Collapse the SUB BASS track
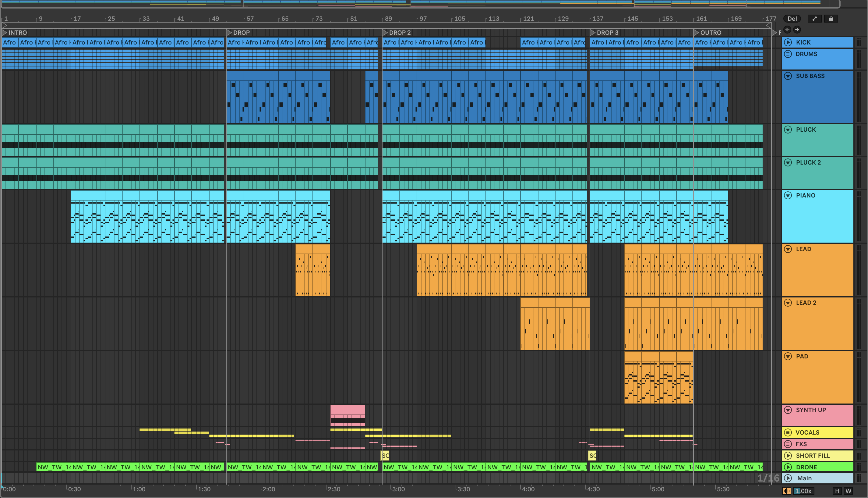Image resolution: width=868 pixels, height=498 pixels. (x=788, y=76)
